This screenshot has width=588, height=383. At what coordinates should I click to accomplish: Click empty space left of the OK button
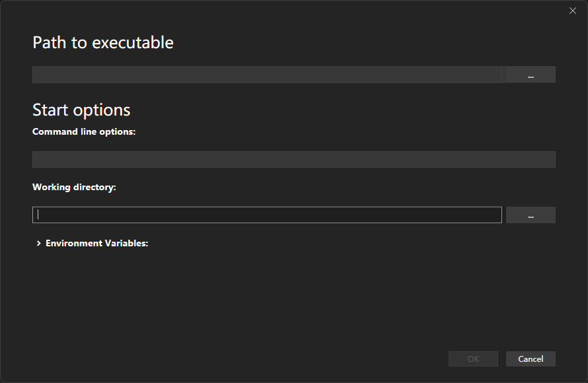tap(264, 359)
